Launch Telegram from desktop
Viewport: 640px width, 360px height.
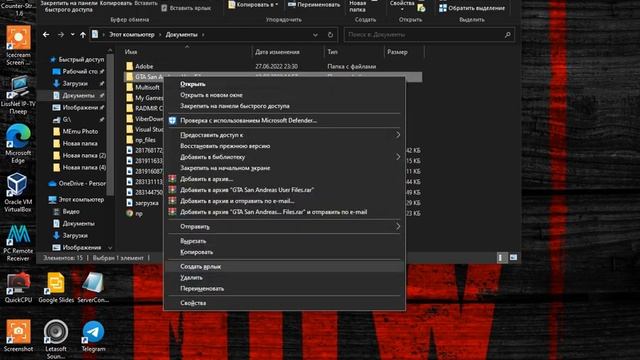pyautogui.click(x=93, y=336)
